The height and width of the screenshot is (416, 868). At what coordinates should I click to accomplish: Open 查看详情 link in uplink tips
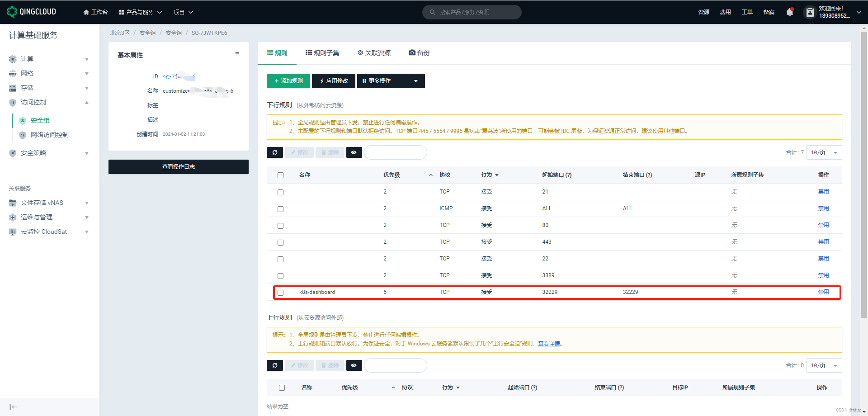(x=549, y=344)
